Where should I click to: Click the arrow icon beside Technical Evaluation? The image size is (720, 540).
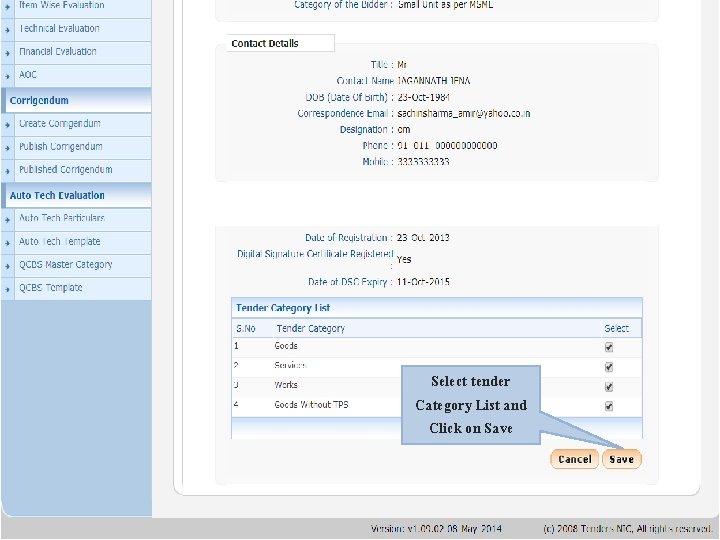[x=7, y=30]
